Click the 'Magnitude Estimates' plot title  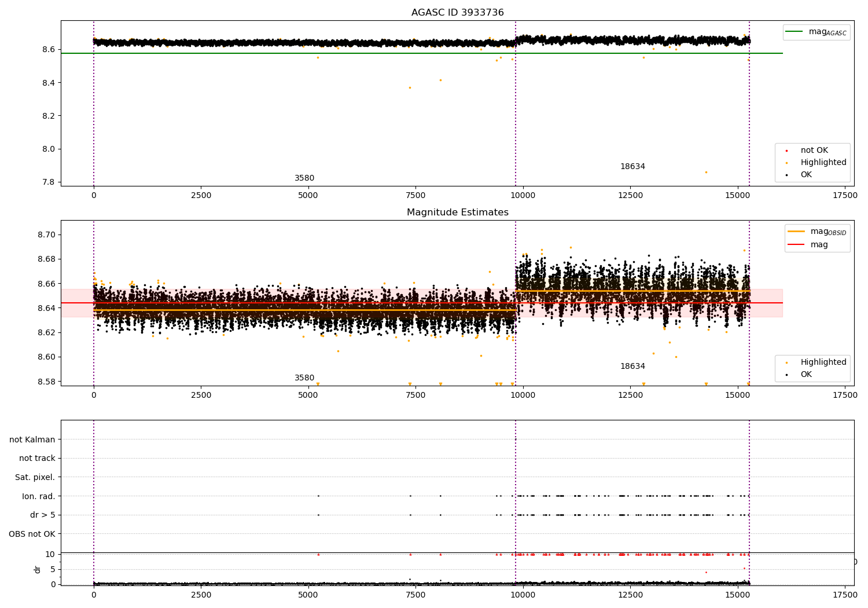457,213
